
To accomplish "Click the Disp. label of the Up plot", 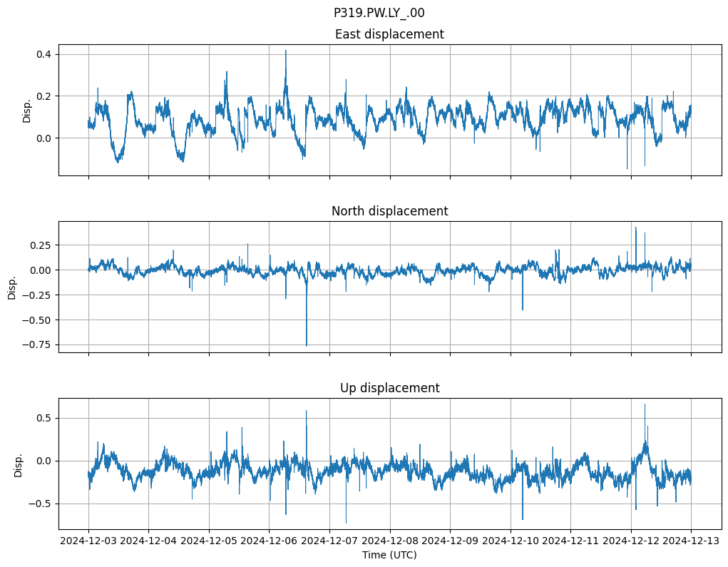I will pyautogui.click(x=19, y=464).
